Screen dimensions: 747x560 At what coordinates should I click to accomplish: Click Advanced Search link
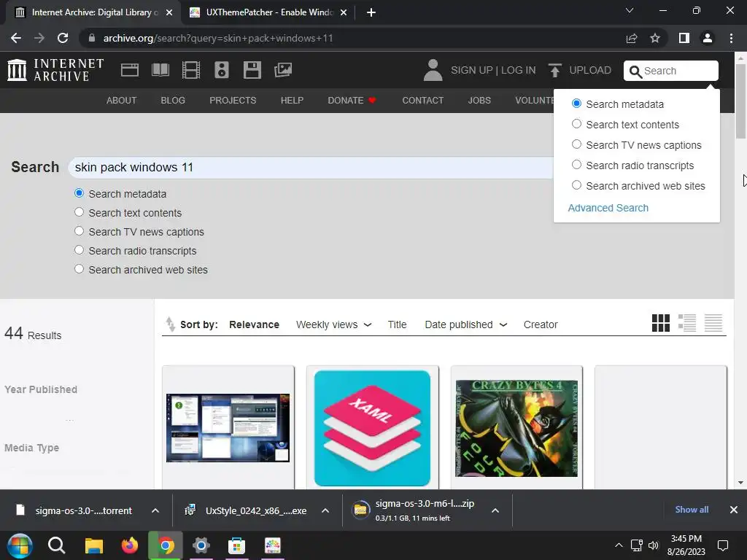click(x=608, y=208)
